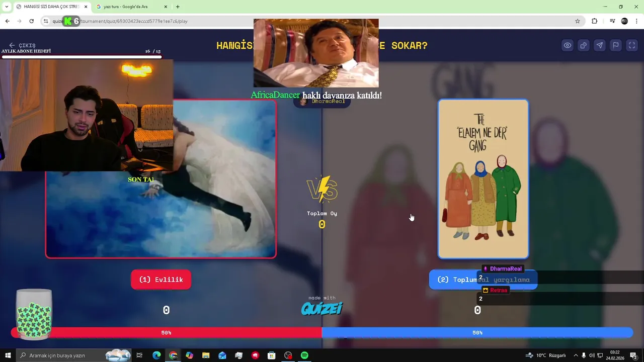644x362 pixels.
Task: Vote for (1) Evlilik button
Action: click(161, 280)
